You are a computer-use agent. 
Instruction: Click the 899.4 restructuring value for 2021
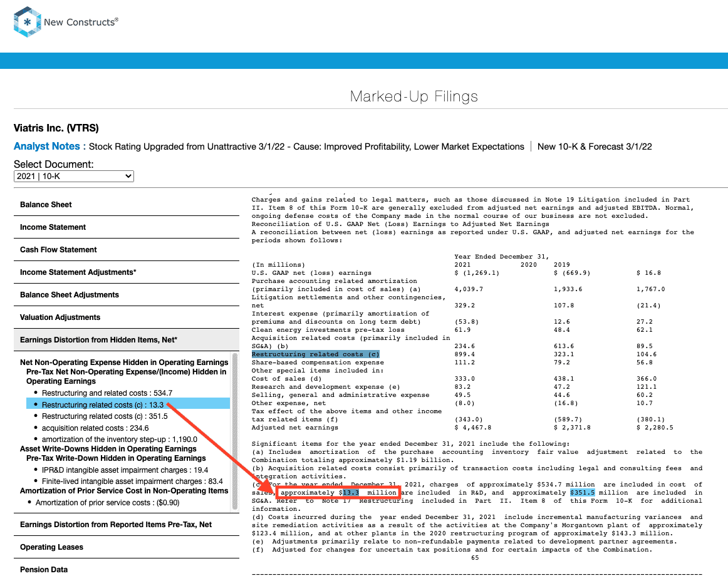(464, 354)
